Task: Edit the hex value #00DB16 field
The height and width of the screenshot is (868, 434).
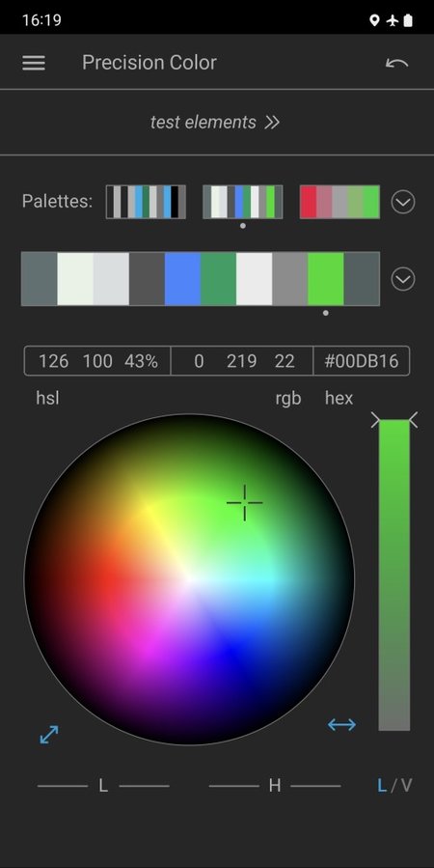Action: click(362, 361)
